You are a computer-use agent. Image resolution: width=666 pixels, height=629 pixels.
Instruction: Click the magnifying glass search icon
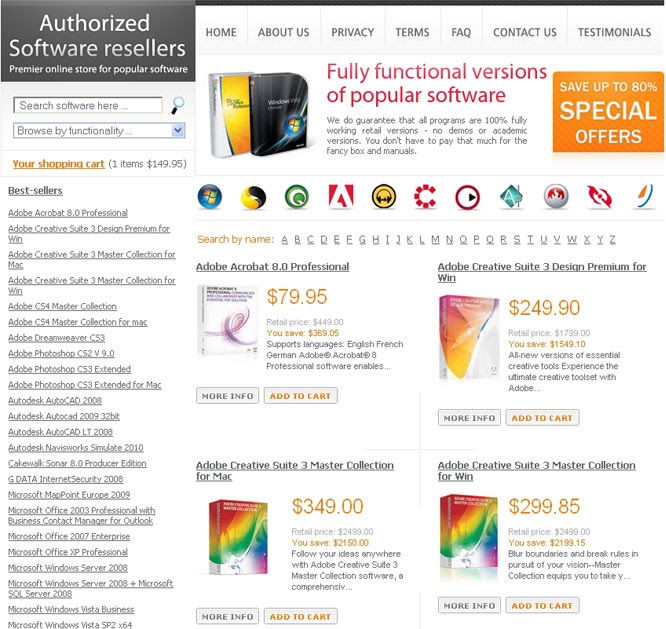click(x=178, y=105)
